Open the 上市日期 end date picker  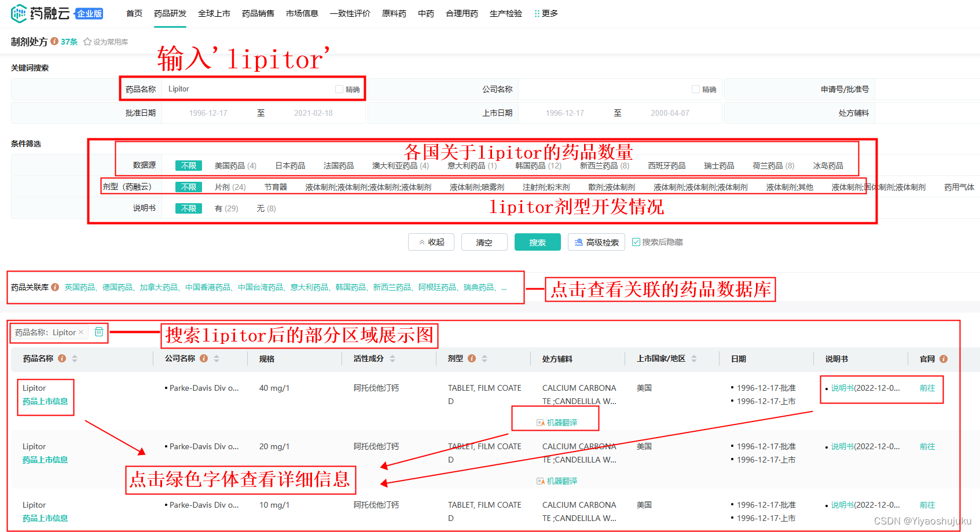670,113
